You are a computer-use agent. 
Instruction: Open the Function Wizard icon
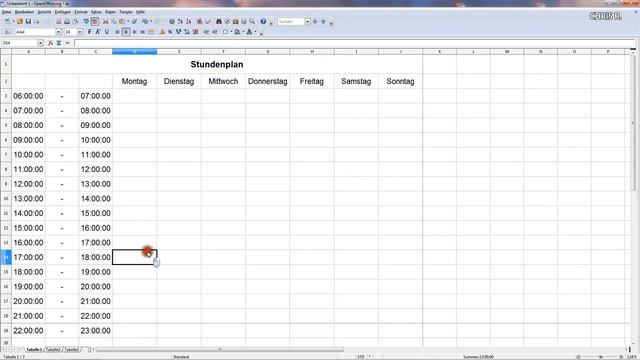51,43
